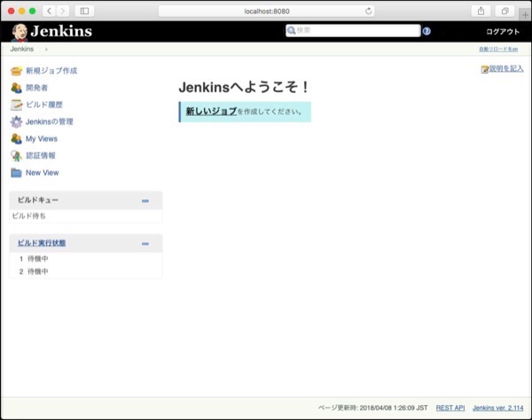Screen dimensions: 532x420
Task: Click the 開発者 people icon
Action: [x=16, y=88]
